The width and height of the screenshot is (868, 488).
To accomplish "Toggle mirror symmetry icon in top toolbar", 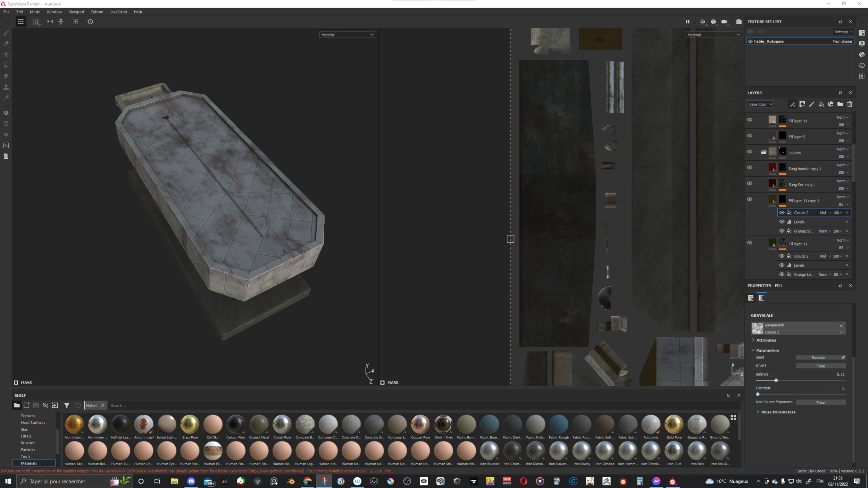I will 50,22.
